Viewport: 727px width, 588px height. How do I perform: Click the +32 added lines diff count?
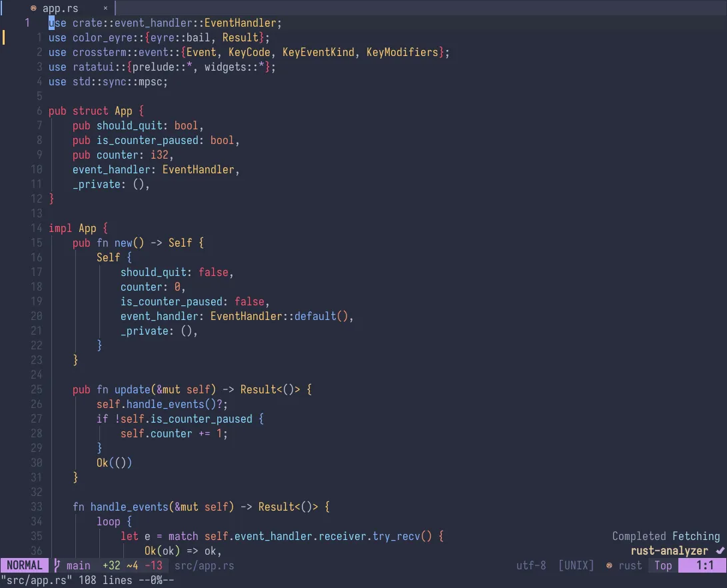pyautogui.click(x=111, y=565)
